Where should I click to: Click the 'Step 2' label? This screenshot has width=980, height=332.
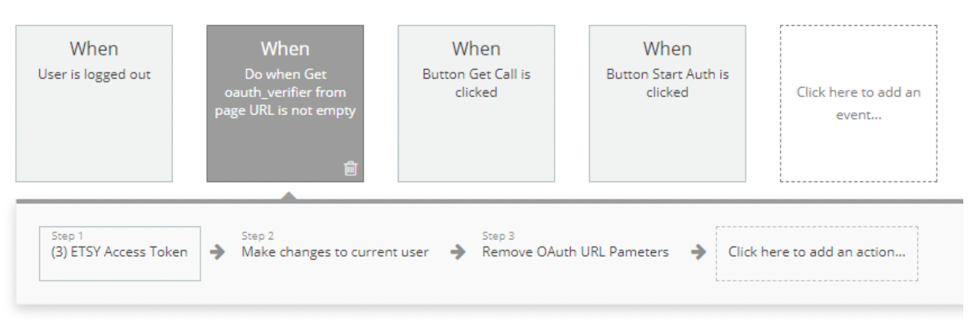click(258, 236)
